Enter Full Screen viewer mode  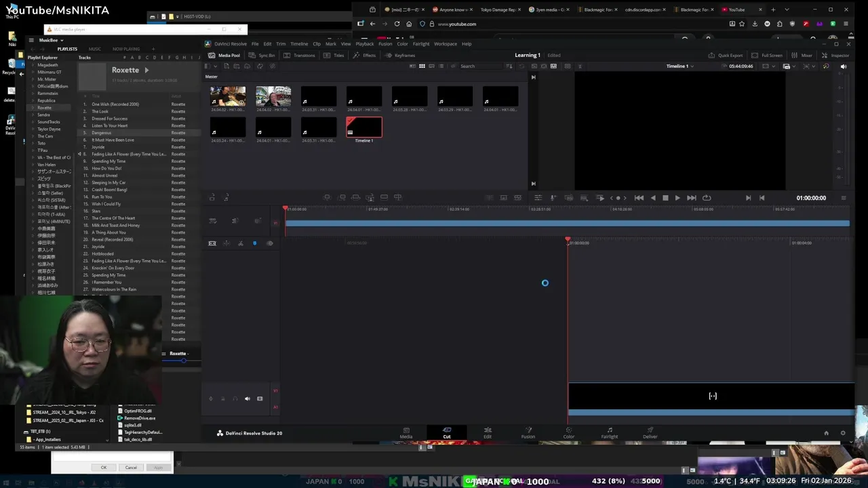pos(767,56)
